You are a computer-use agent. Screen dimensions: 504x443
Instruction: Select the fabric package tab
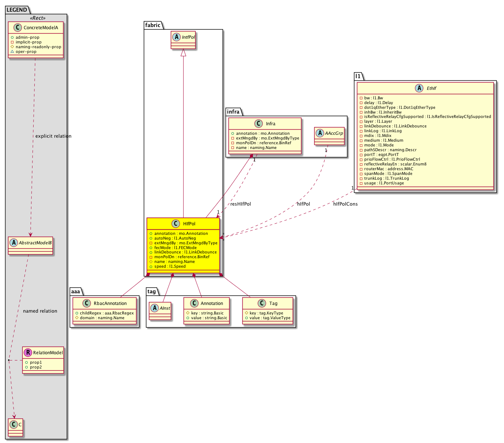(153, 25)
